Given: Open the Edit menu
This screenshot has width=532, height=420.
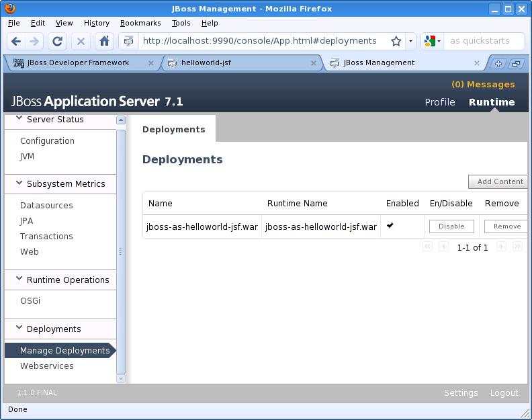Looking at the screenshot, I should click(x=38, y=23).
